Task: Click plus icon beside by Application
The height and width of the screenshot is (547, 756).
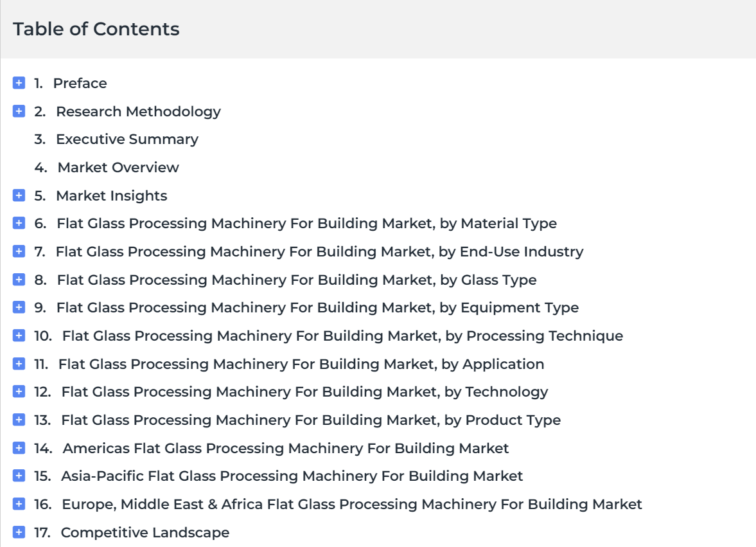Action: pyautogui.click(x=19, y=364)
